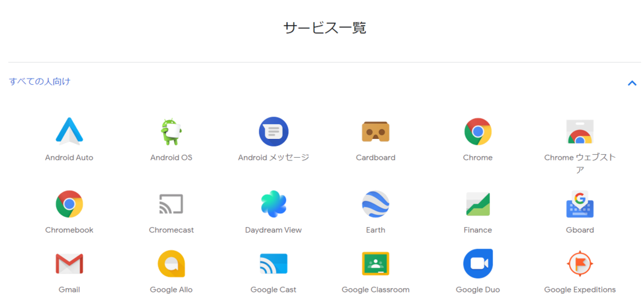Click the Cardboard text label
Screen dimensions: 644x305
(x=375, y=158)
